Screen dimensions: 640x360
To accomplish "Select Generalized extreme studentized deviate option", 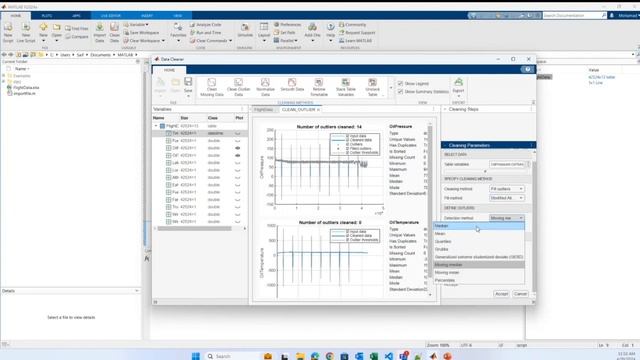I will point(479,257).
